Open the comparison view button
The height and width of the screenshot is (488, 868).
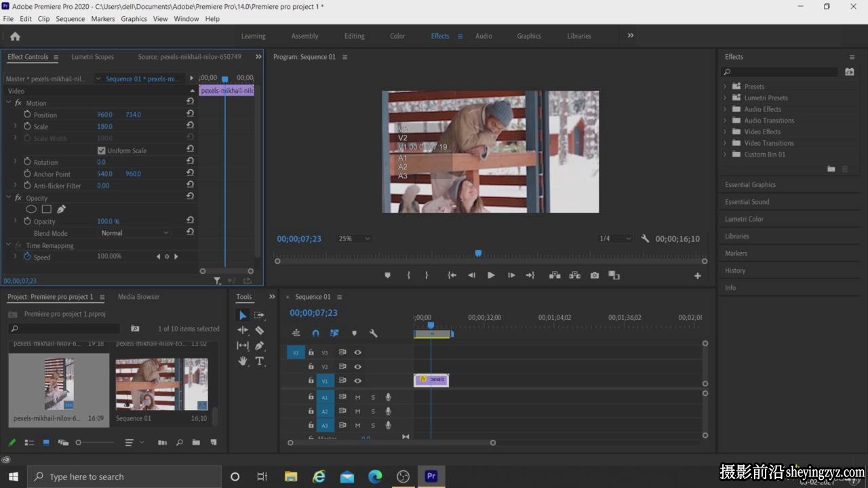pyautogui.click(x=614, y=275)
